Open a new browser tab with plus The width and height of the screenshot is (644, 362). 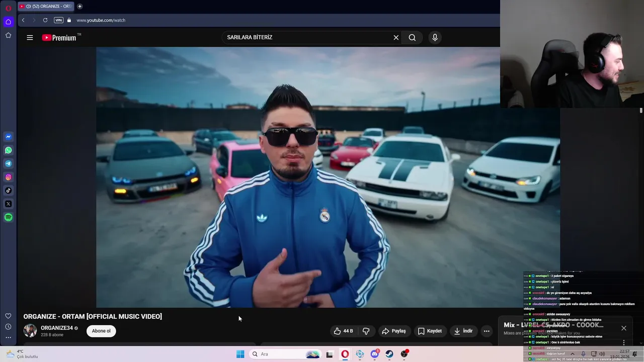[x=79, y=7]
